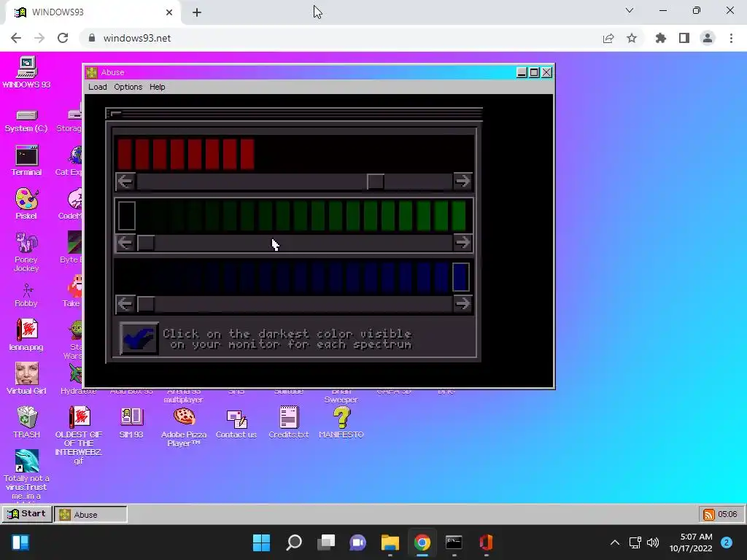
Task: Open the tab search chevron dropdown
Action: pos(630,10)
